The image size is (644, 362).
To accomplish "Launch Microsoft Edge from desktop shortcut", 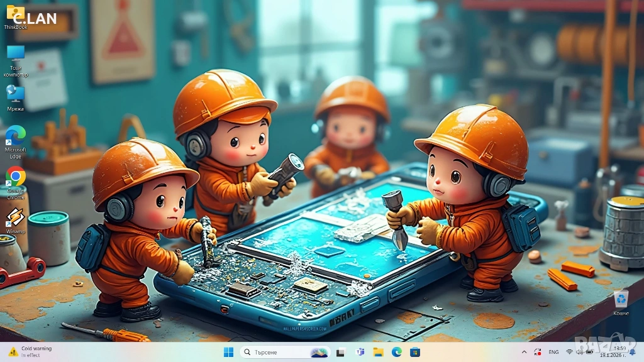I will pyautogui.click(x=15, y=138).
